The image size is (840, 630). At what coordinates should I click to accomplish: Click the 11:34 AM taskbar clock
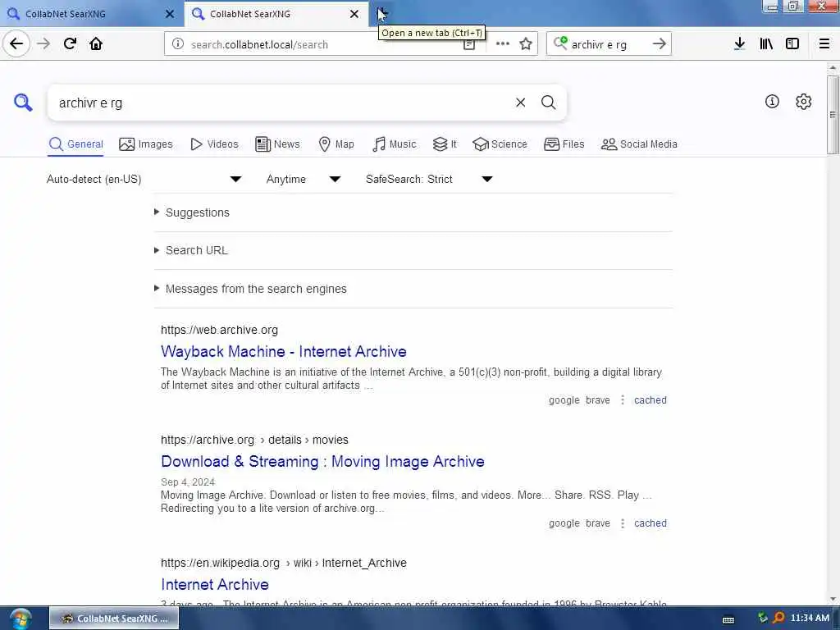click(810, 619)
